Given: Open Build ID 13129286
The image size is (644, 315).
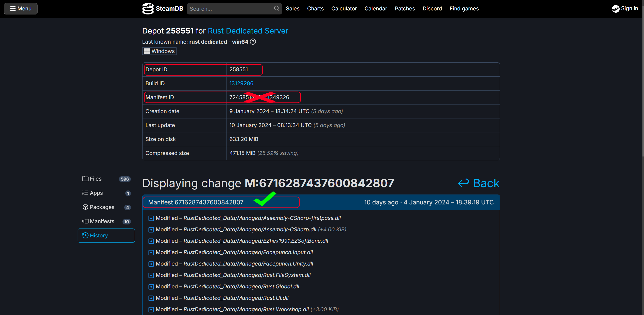Looking at the screenshot, I should coord(241,83).
